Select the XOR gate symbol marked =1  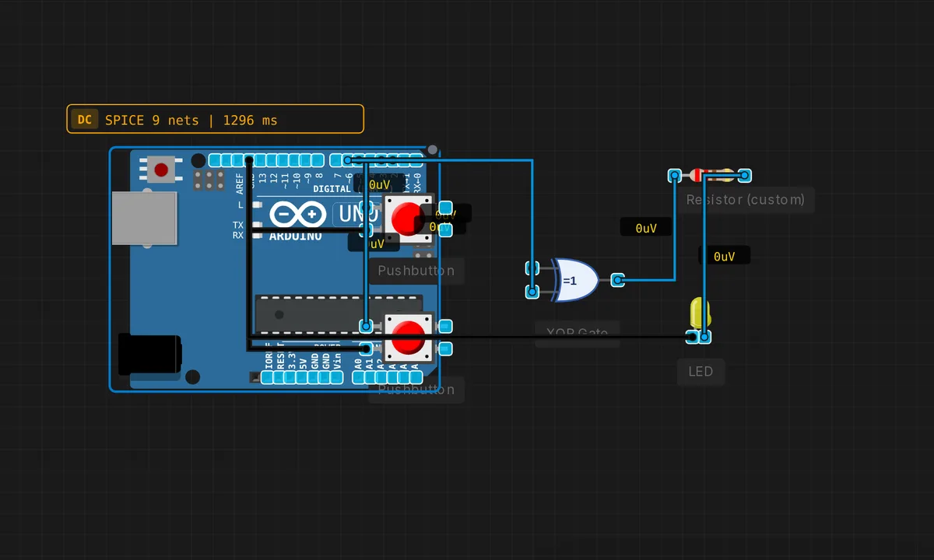click(x=574, y=280)
